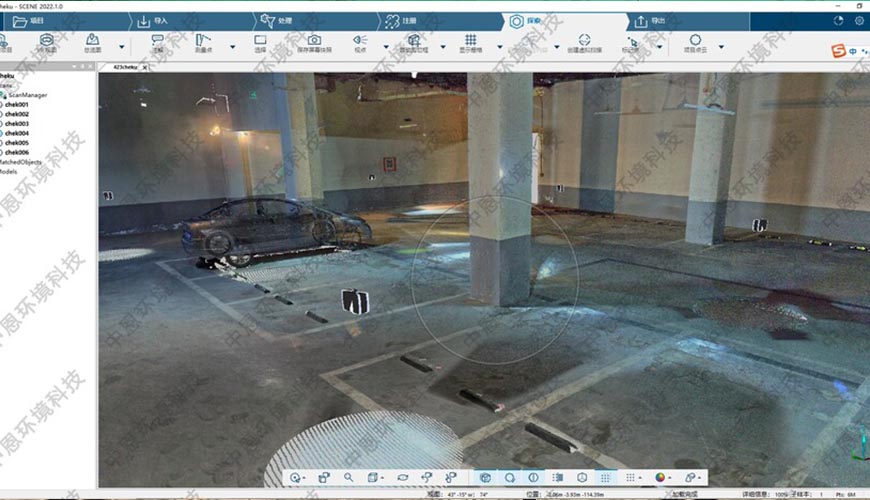Open navigation mode menu in bottom toolbar
870x500 pixels.
(296, 477)
